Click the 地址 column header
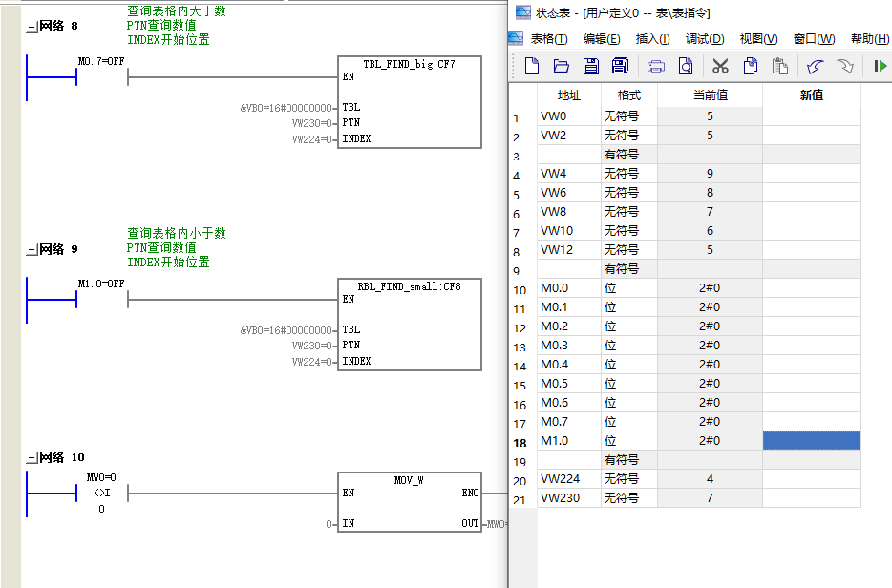Viewport: 892px width, 588px height. coord(569,94)
